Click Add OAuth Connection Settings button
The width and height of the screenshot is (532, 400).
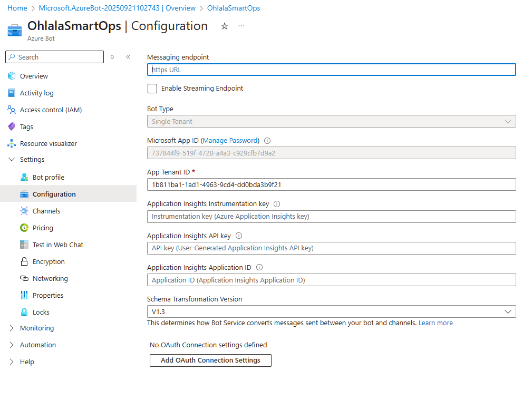coord(210,360)
